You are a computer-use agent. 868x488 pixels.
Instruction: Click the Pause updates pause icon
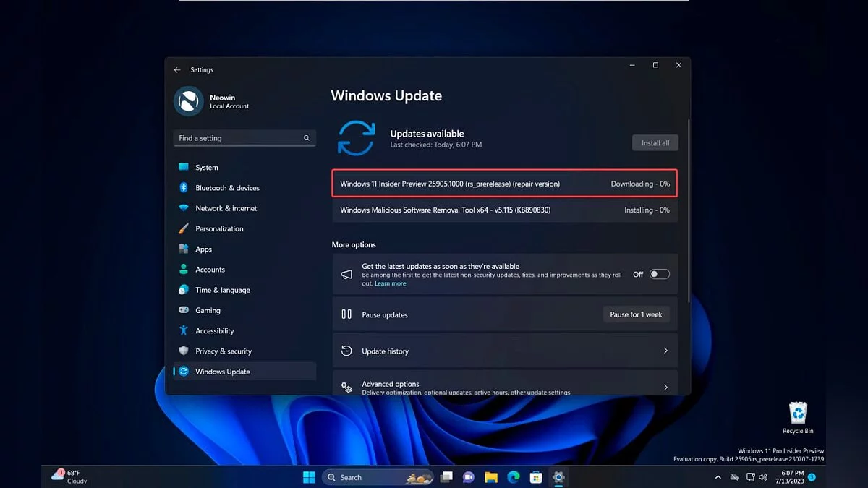coord(346,314)
